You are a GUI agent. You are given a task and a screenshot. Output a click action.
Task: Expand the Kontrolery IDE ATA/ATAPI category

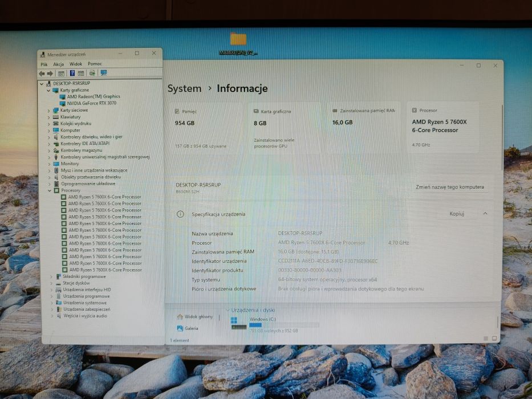tap(49, 144)
